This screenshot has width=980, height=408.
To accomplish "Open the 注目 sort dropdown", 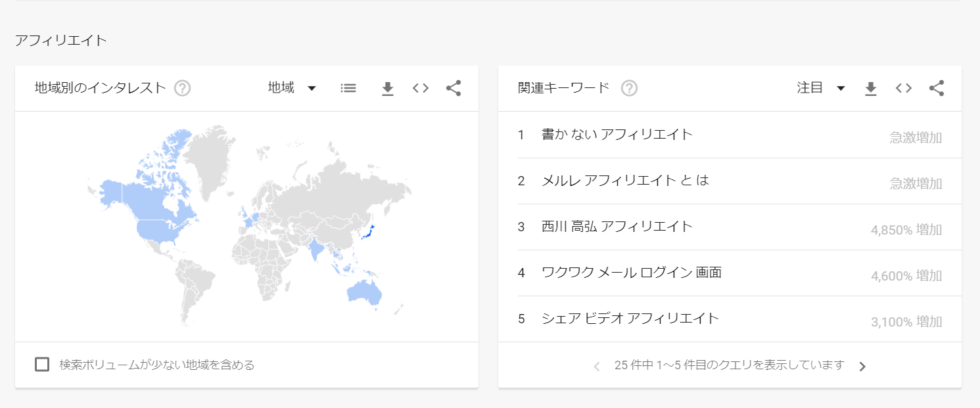I will coord(820,88).
